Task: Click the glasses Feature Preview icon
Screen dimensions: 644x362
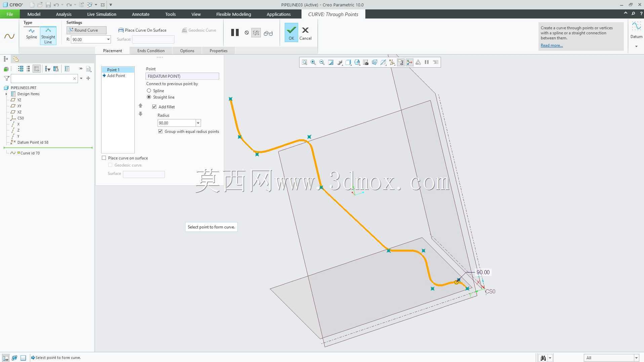Action: tap(268, 33)
